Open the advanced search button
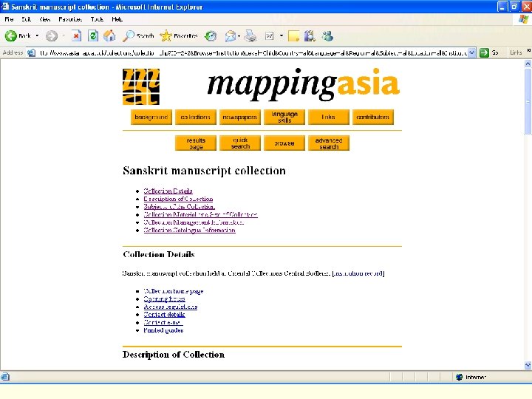Screen dimensions: 532x399 click(328, 143)
